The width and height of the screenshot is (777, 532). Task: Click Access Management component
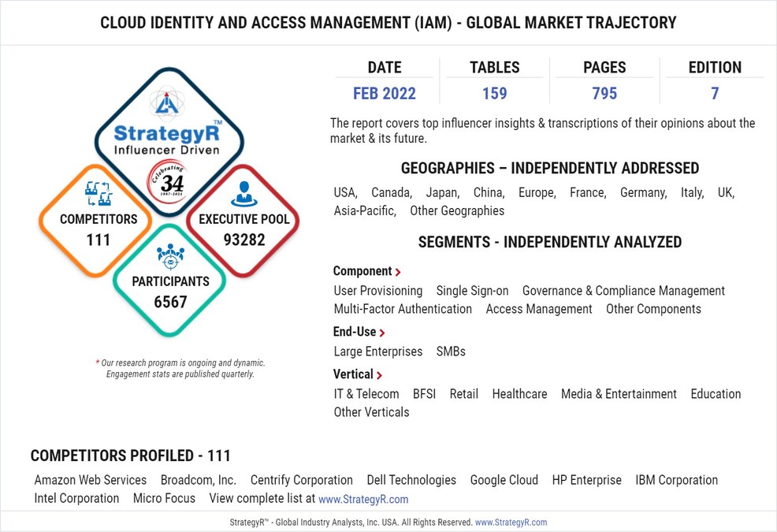[x=539, y=309]
